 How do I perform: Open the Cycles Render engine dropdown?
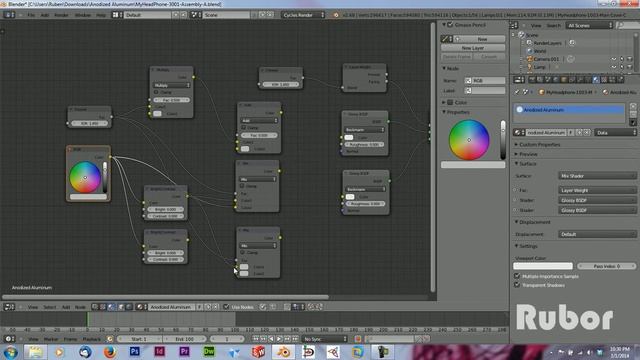(302, 15)
